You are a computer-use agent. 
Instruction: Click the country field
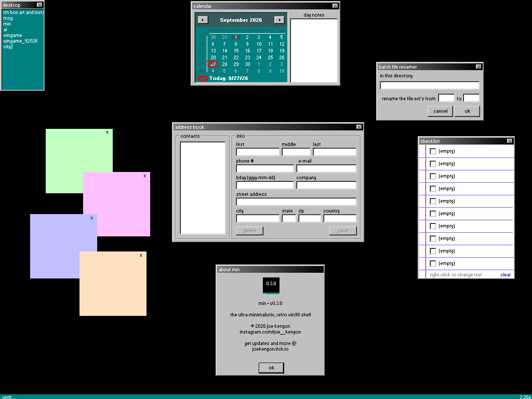point(340,218)
